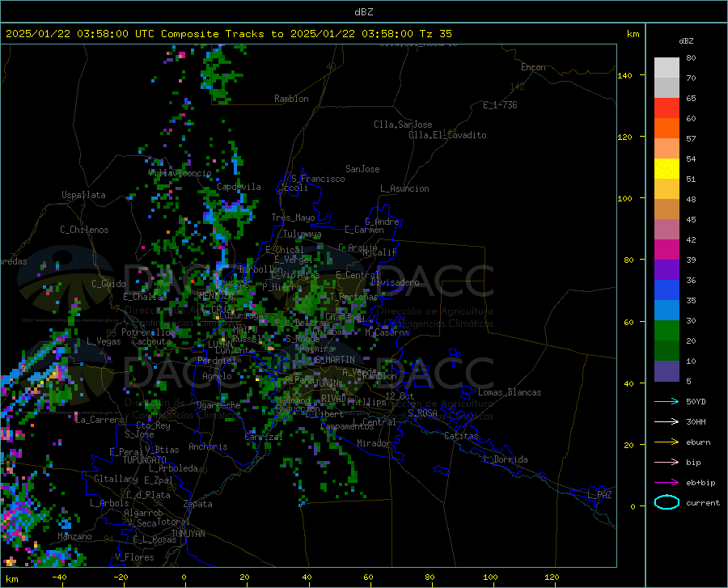The image size is (728, 588).
Task: Click the L_Dormida place label
Action: tap(505, 459)
